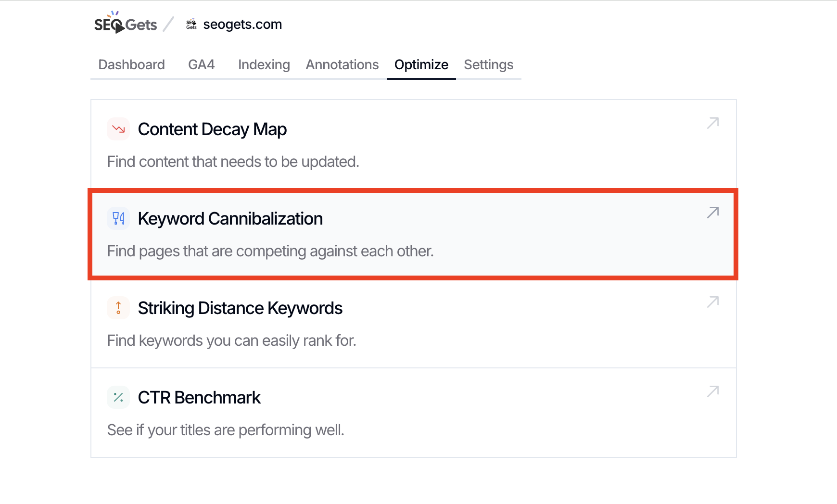The height and width of the screenshot is (504, 837).
Task: Click the blue Keyword Cannibalization icon
Action: [118, 218]
